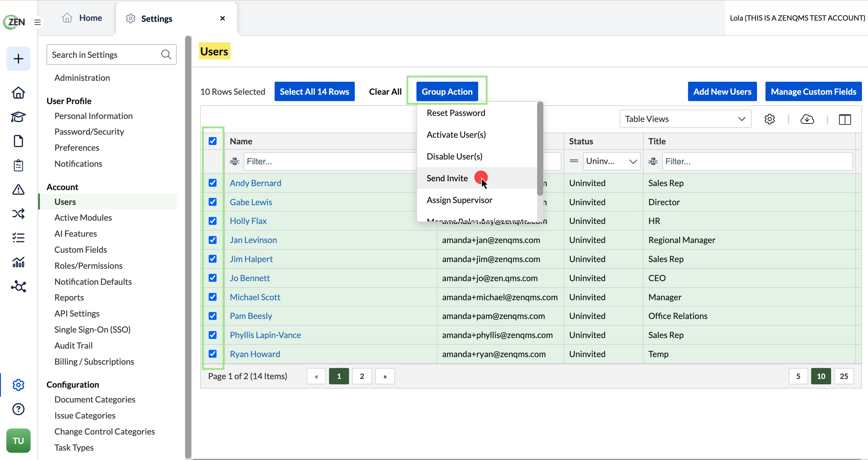Screen dimensions: 868x460
Task: Uncheck Jim Halpert's row checkbox
Action: point(213,259)
